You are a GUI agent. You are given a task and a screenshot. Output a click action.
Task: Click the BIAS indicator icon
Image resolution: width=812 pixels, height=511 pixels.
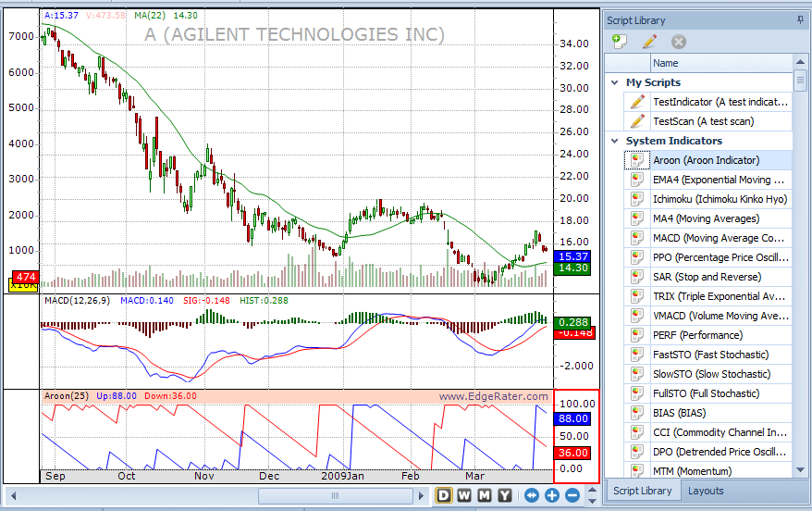click(x=637, y=413)
